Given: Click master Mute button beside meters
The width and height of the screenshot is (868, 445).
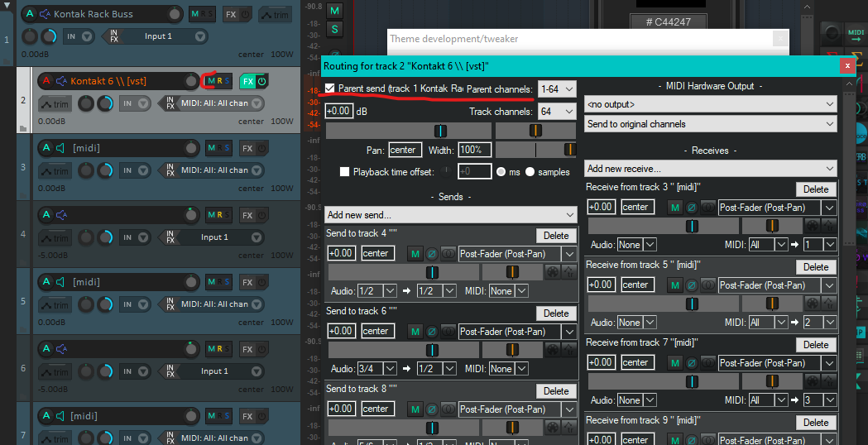Looking at the screenshot, I should point(335,11).
